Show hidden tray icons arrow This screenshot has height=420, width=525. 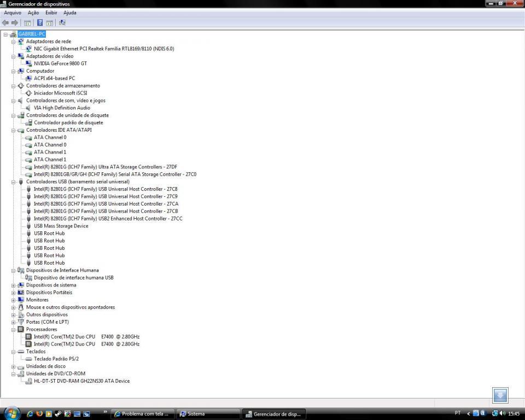click(x=469, y=414)
